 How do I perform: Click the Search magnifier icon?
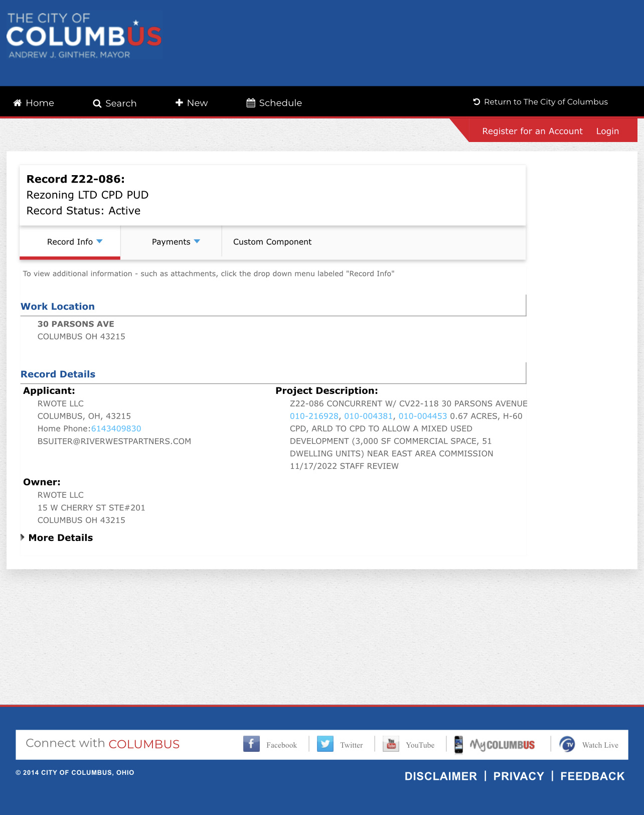(97, 103)
